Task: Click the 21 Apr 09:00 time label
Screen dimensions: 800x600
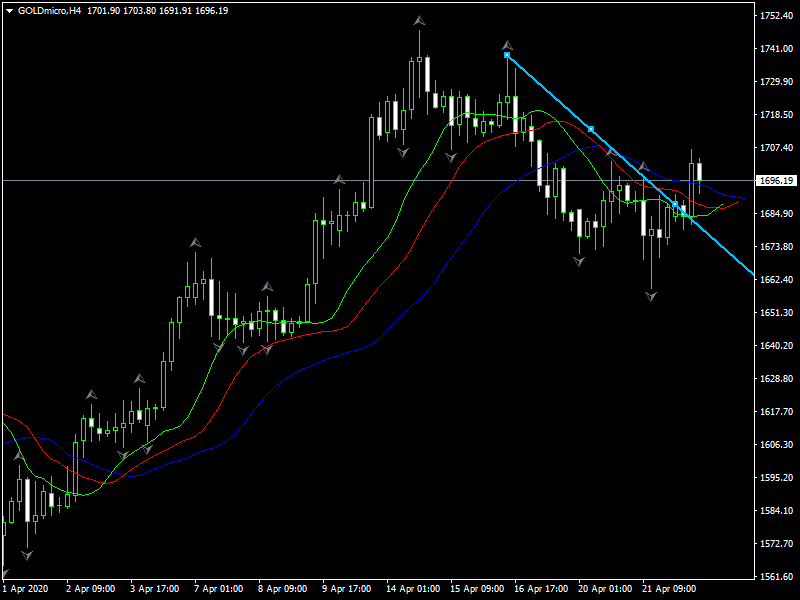Action: point(668,588)
